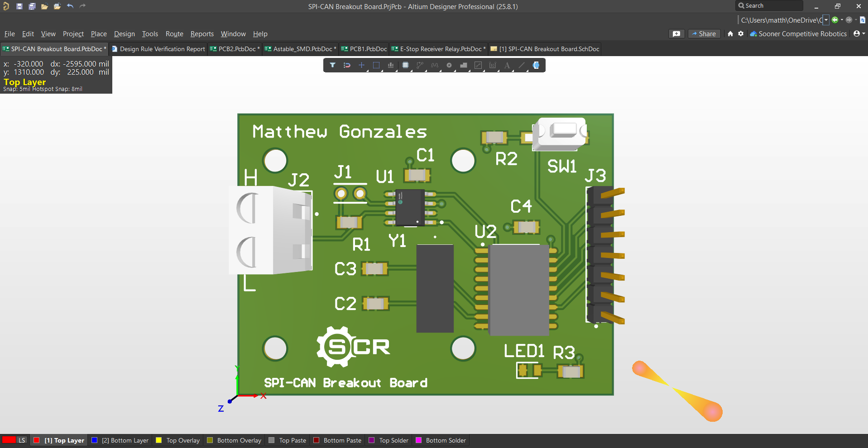Click in the Search field
Image resolution: width=868 pixels, height=448 pixels.
point(769,6)
